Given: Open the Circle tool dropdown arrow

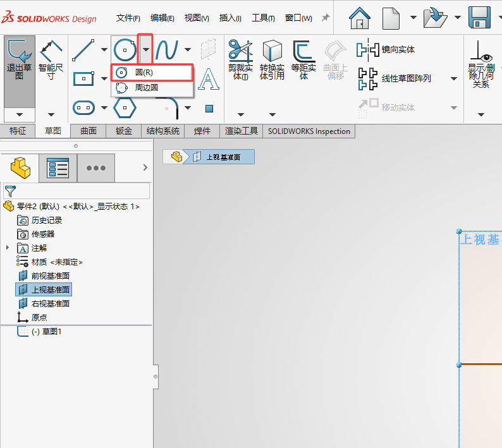Looking at the screenshot, I should click(x=145, y=49).
